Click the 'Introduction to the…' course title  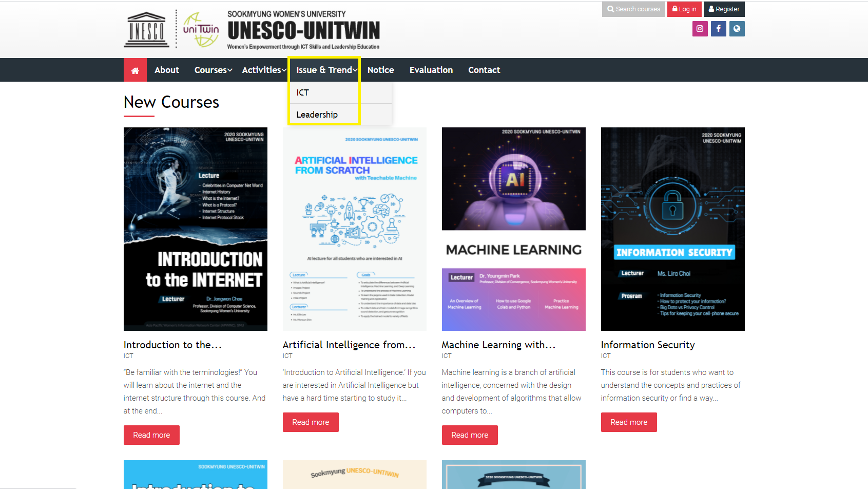(x=172, y=345)
